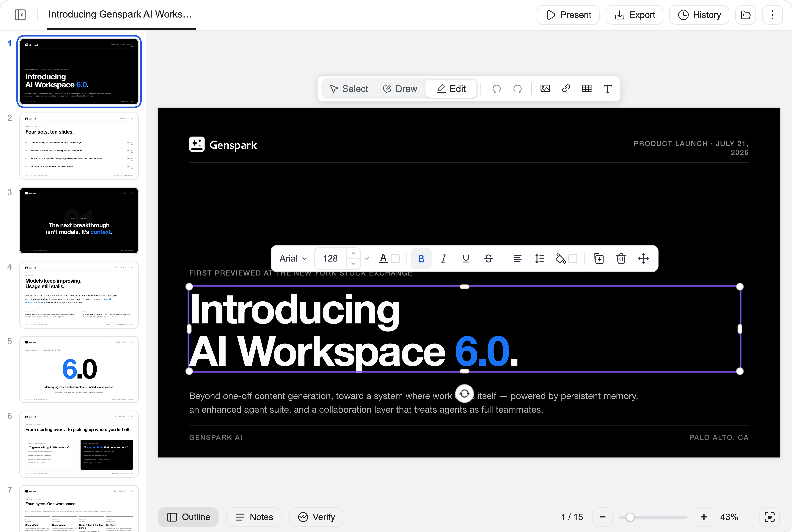
Task: Apply underline formatting
Action: click(x=466, y=259)
